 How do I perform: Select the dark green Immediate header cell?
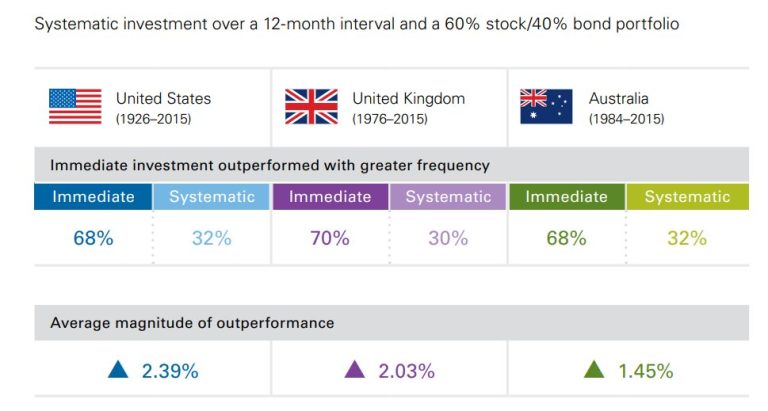pyautogui.click(x=566, y=197)
